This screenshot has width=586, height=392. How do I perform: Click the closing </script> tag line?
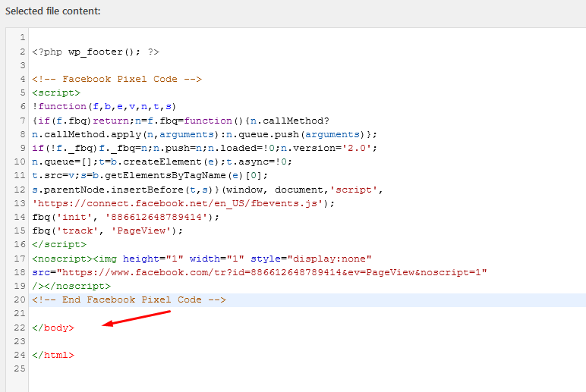coord(59,245)
